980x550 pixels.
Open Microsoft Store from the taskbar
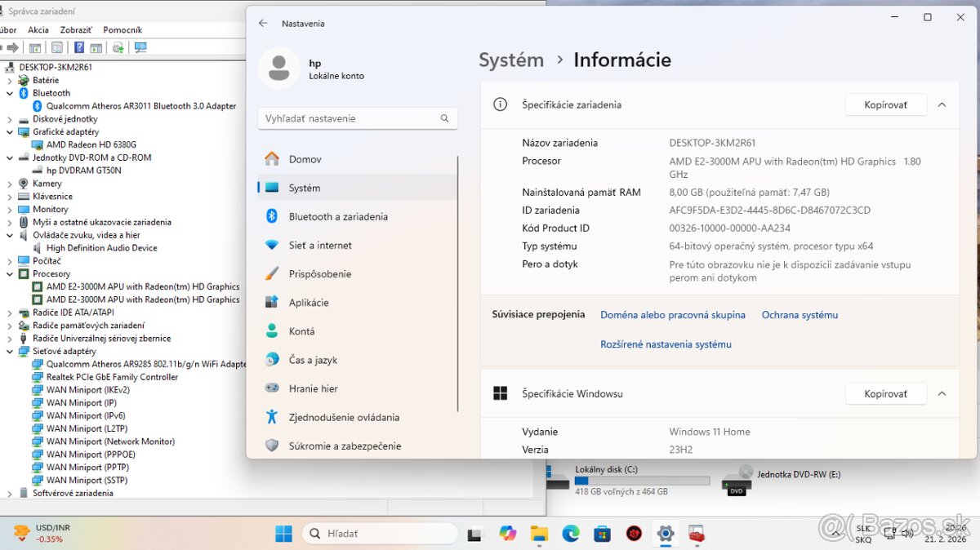click(x=602, y=534)
